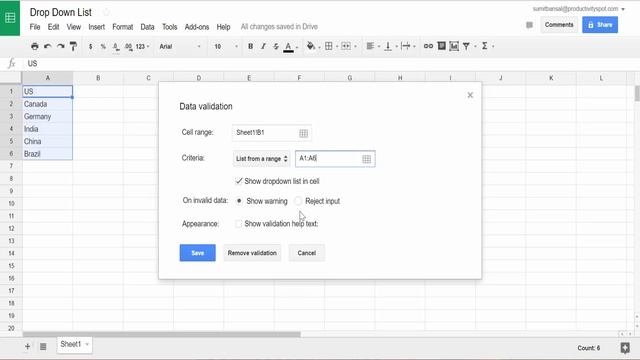This screenshot has height=360, width=640.
Task: Open the Insert menu
Action: coord(96,27)
